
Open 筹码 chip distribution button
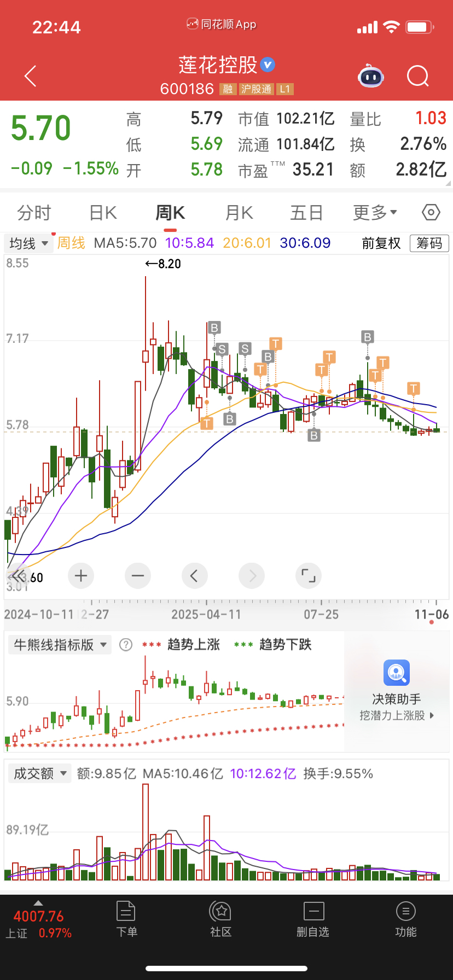429,243
